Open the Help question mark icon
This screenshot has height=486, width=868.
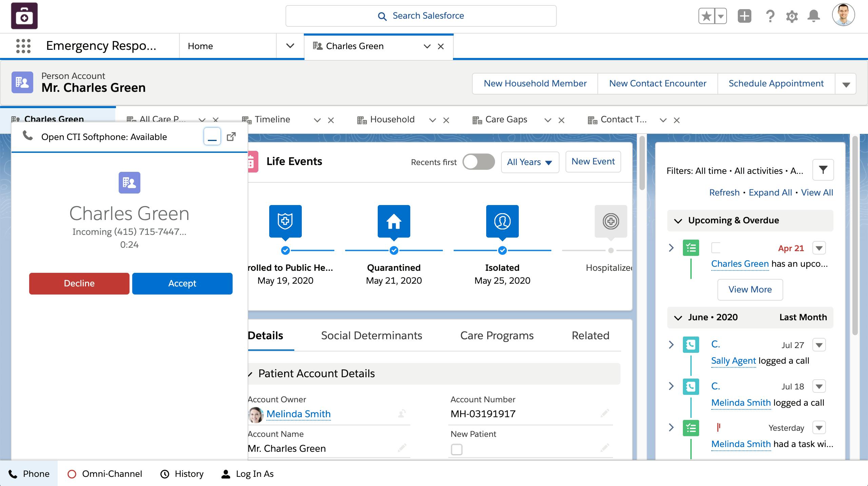point(770,16)
